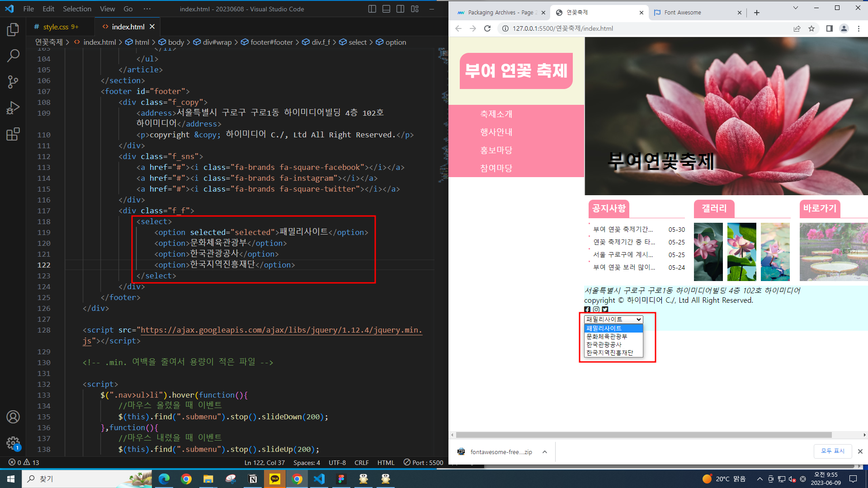Open the Selection menu
This screenshot has height=488, width=868.
[77, 9]
